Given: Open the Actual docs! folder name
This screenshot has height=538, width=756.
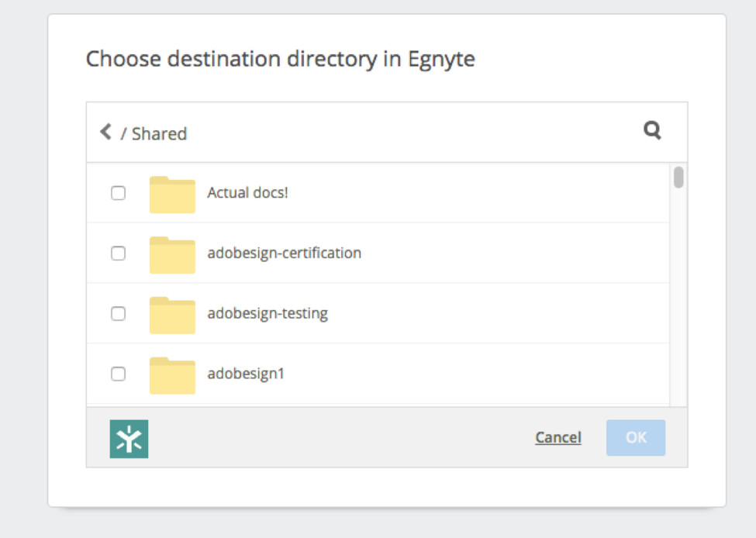Looking at the screenshot, I should click(x=247, y=192).
